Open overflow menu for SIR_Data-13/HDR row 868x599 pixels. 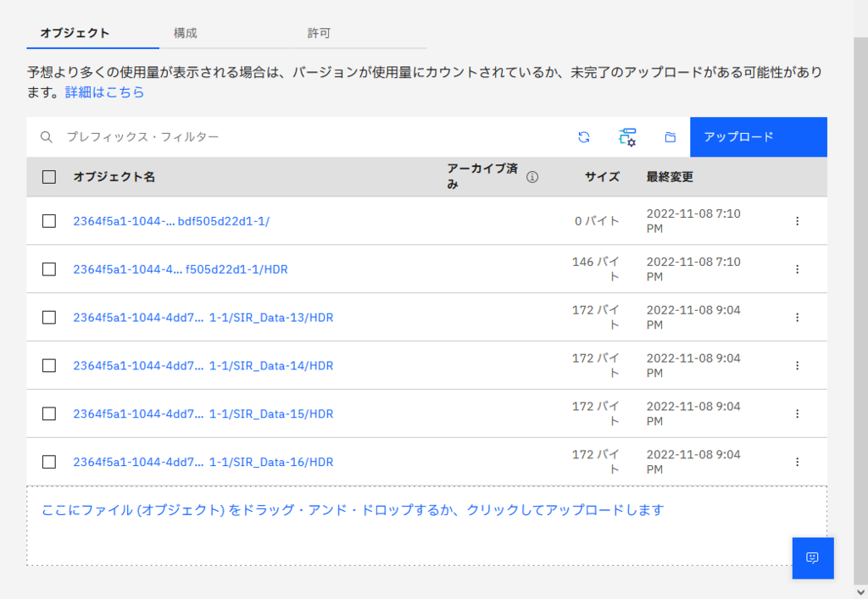click(x=797, y=318)
